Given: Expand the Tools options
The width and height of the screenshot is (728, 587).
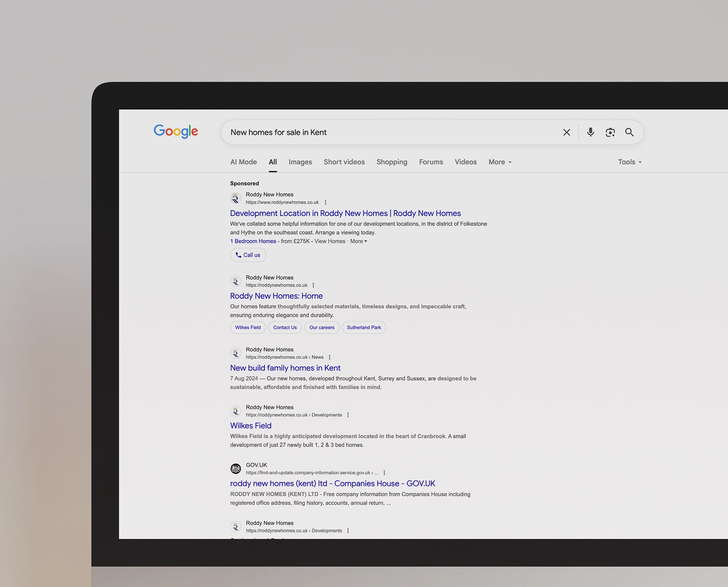Looking at the screenshot, I should [x=629, y=162].
